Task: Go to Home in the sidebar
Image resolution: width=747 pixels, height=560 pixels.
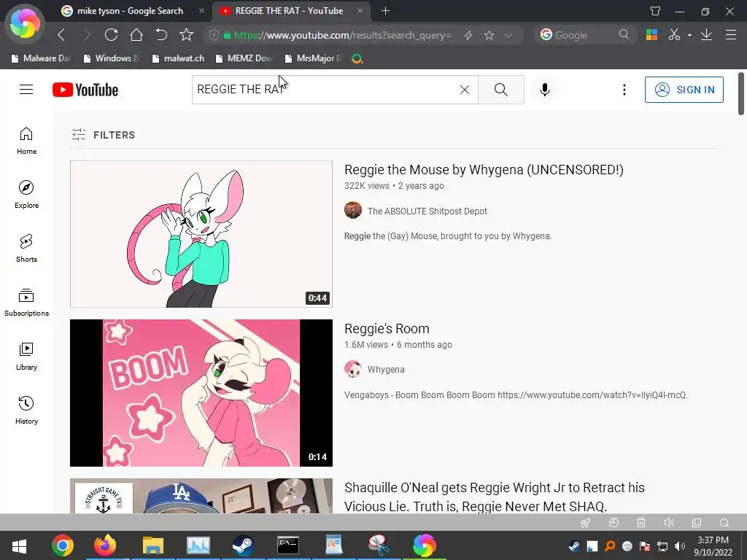Action: [26, 141]
